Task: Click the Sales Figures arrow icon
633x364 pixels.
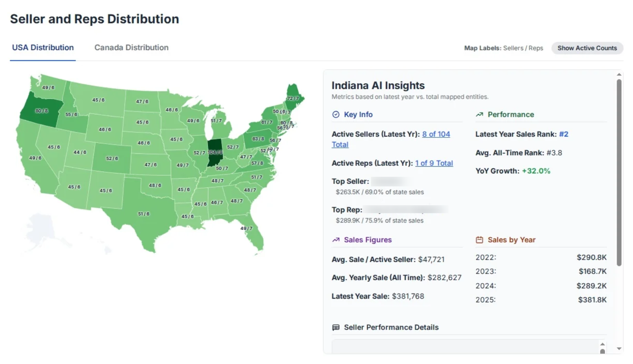Action: pyautogui.click(x=335, y=240)
